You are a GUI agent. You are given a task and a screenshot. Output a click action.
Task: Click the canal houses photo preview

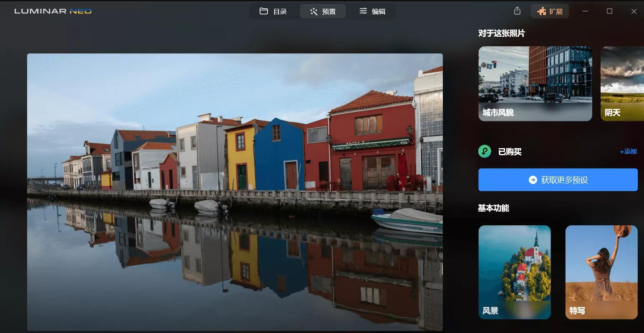point(235,192)
